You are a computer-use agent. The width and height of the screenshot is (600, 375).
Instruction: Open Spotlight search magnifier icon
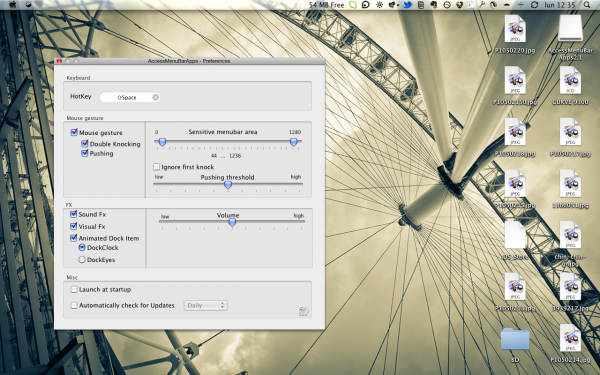coord(587,5)
